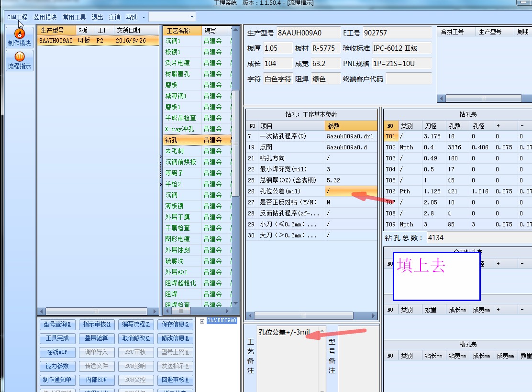
Task: Click the 孔位公差(mil) parameter cell
Action: point(351,191)
